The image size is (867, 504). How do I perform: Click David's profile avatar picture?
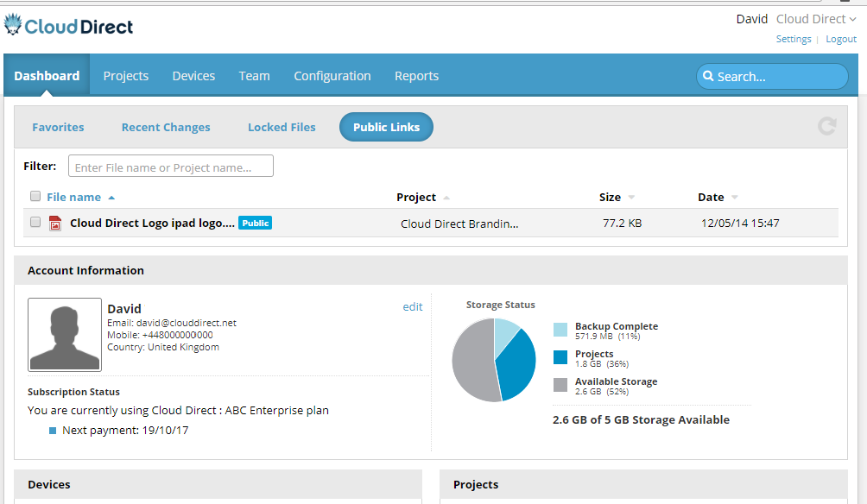[x=65, y=334]
